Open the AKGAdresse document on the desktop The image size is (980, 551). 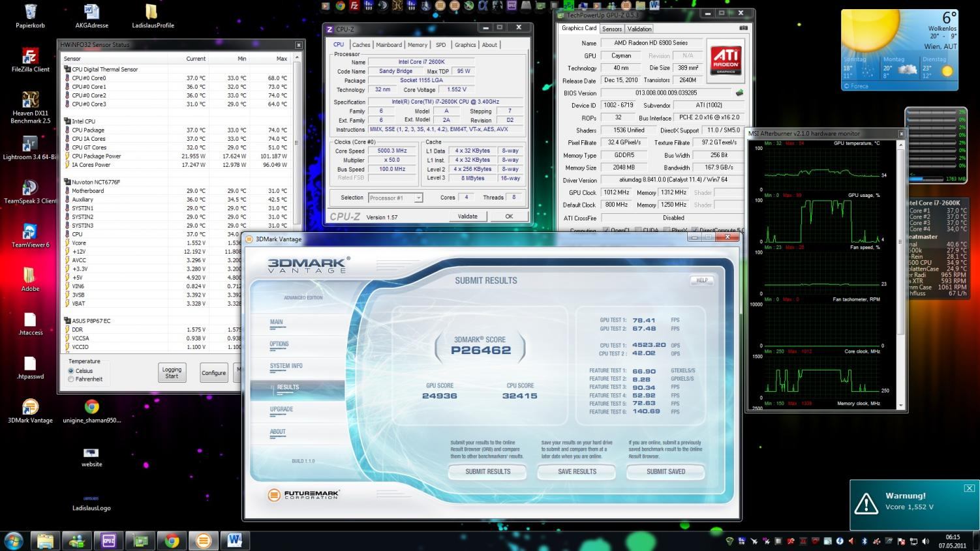(91, 16)
